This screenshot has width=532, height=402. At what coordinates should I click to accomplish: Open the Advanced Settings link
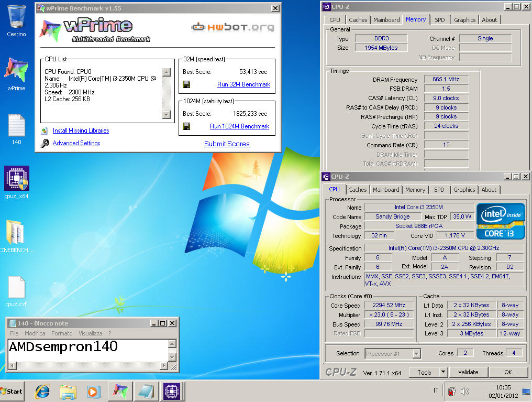tap(76, 143)
